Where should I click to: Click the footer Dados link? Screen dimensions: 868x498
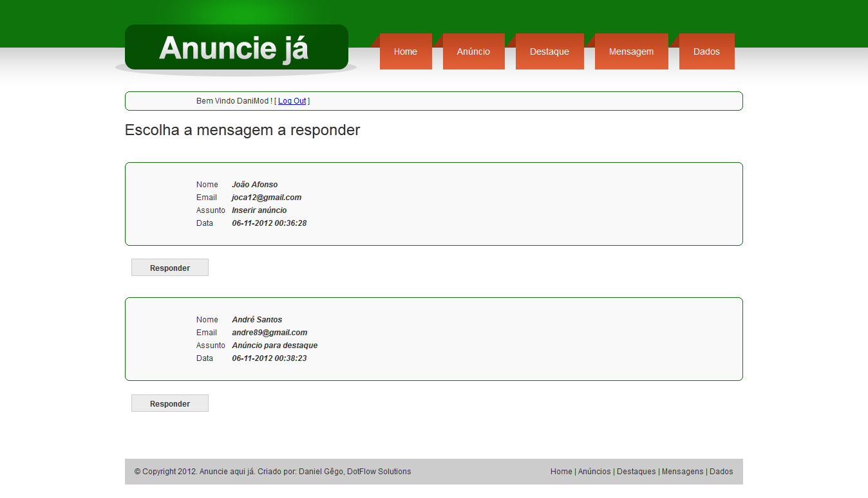pos(721,472)
